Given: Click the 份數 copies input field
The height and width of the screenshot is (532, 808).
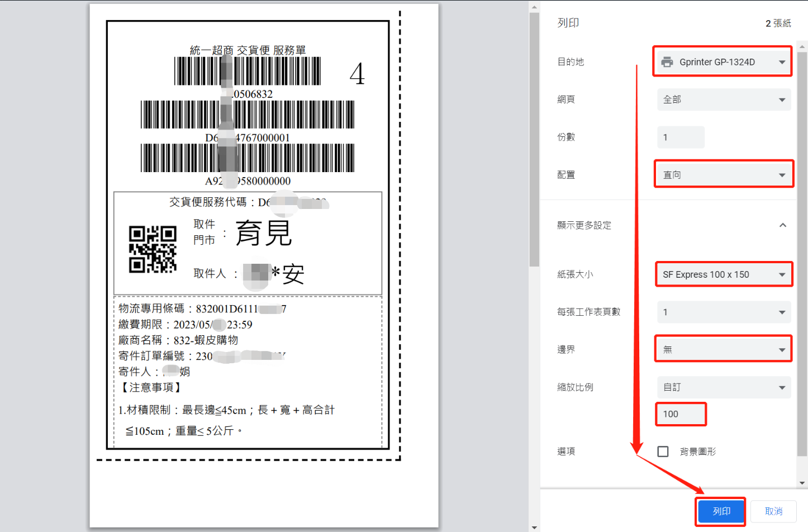Looking at the screenshot, I should (681, 137).
